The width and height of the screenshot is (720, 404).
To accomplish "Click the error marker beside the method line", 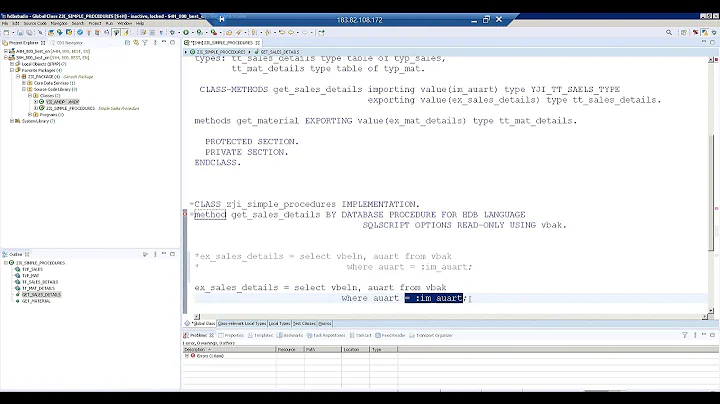I will point(185,214).
